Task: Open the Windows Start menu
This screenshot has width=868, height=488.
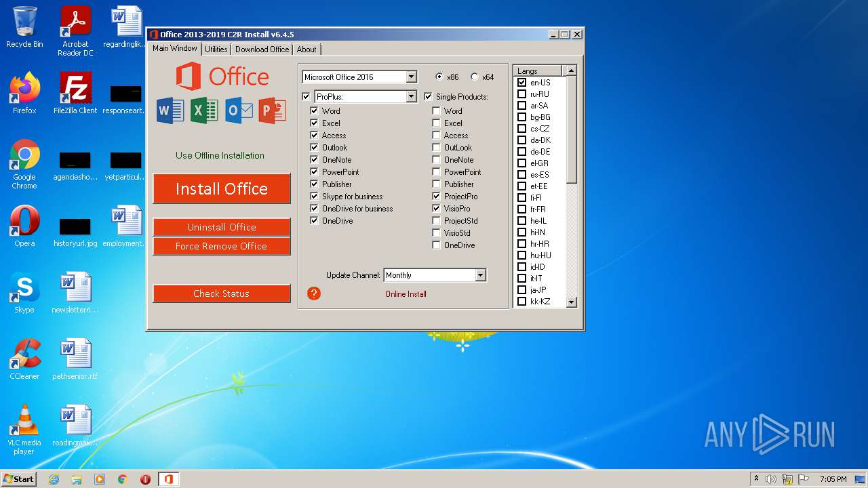Action: pos(18,479)
